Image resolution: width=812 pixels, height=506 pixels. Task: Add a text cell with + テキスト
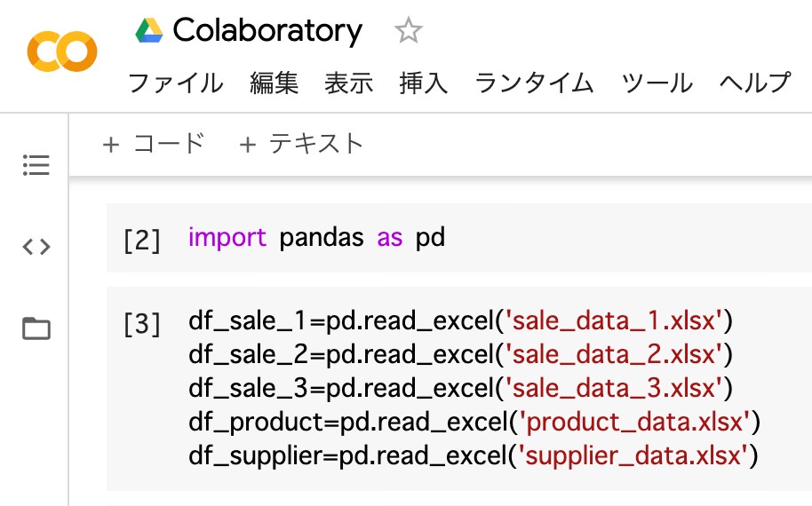[x=302, y=143]
